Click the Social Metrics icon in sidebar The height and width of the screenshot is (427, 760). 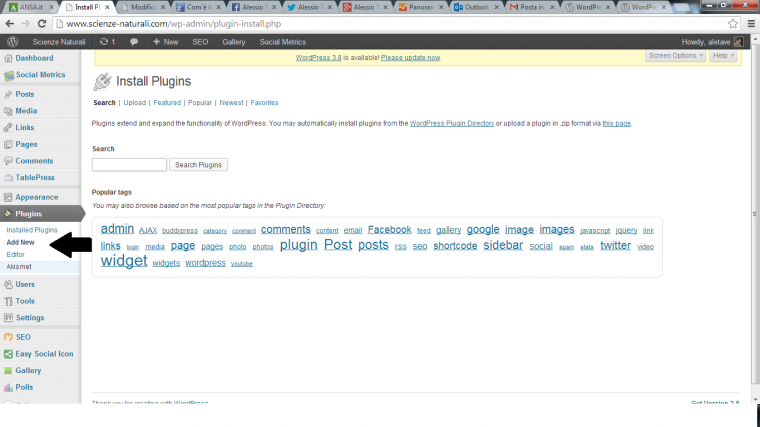coord(9,75)
